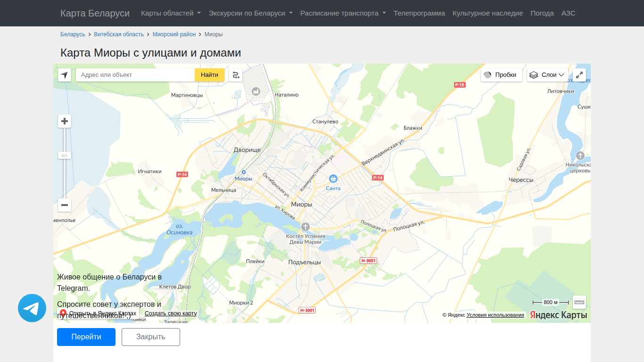Click the Наталино label on map
This screenshot has height=362, width=644.
[287, 95]
